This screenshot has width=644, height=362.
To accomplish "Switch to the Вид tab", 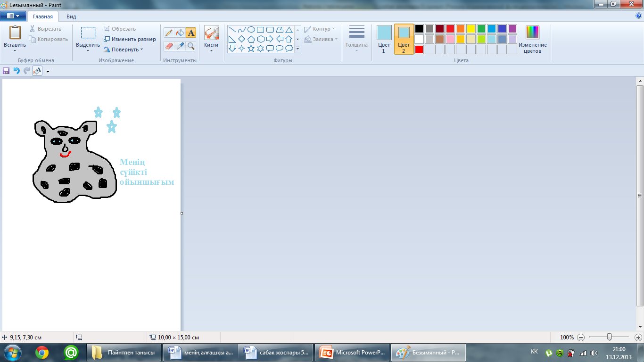I will tap(71, 16).
